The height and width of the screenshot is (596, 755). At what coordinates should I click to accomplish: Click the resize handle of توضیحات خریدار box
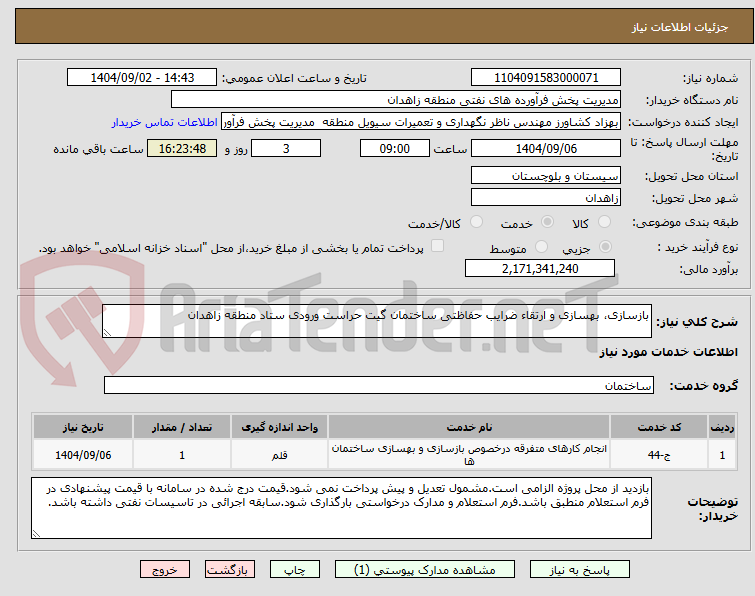pyautogui.click(x=37, y=533)
